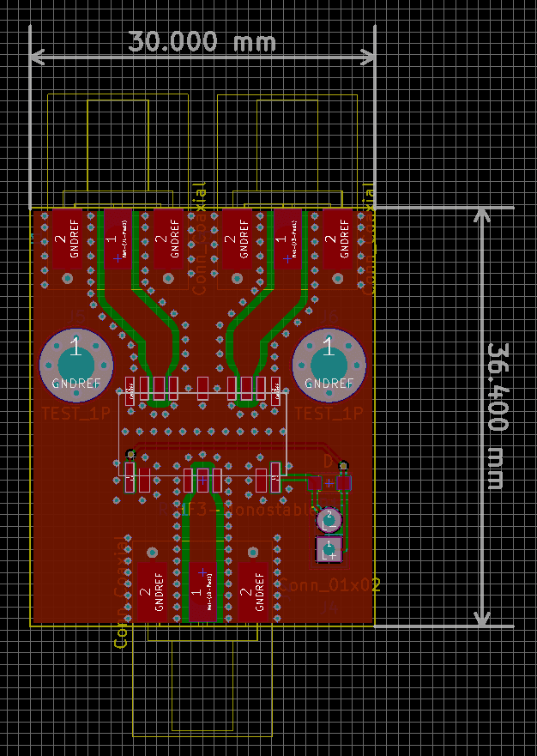Image resolution: width=537 pixels, height=756 pixels.
Task: Select the center pad in relay's top row
Action: 202,388
